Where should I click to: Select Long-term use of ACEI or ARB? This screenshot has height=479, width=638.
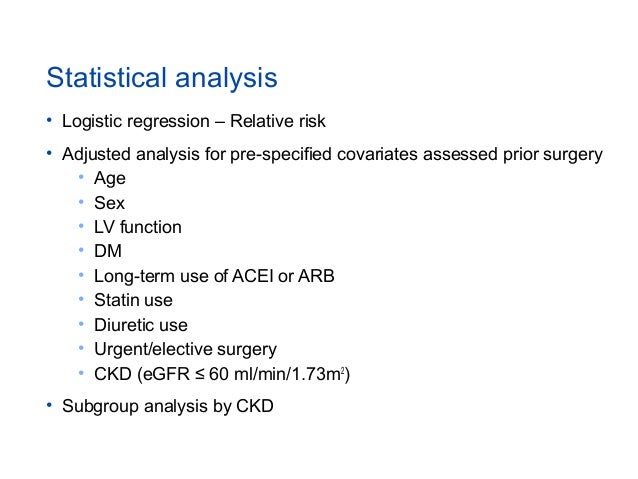tap(214, 276)
